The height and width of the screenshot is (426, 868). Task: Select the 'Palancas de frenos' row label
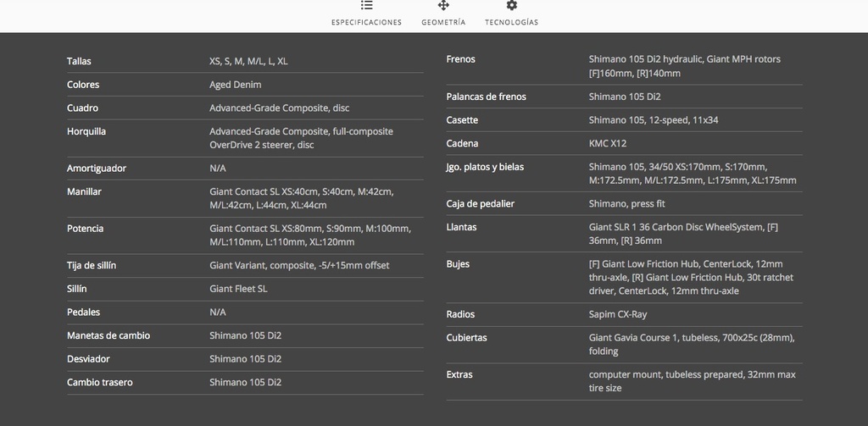point(486,97)
